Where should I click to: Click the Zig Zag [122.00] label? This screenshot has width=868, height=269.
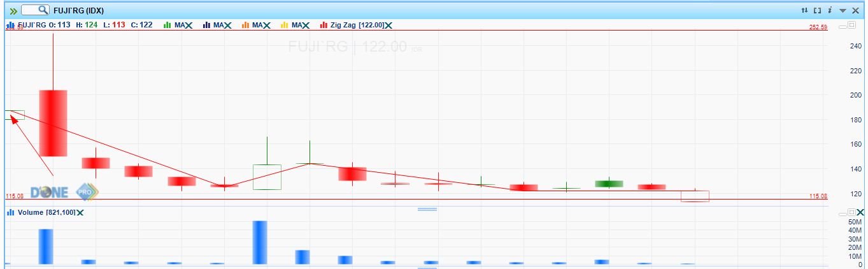click(357, 25)
